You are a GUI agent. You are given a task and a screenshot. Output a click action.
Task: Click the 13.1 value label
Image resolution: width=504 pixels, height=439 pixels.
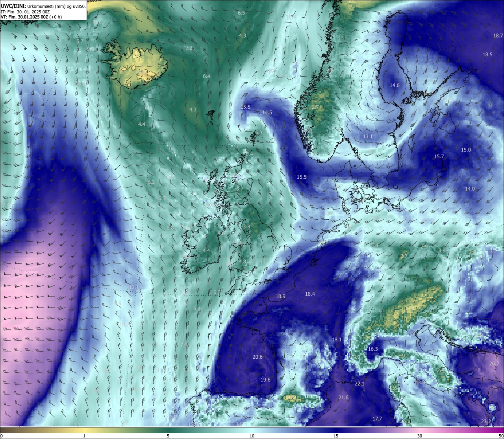(368, 136)
